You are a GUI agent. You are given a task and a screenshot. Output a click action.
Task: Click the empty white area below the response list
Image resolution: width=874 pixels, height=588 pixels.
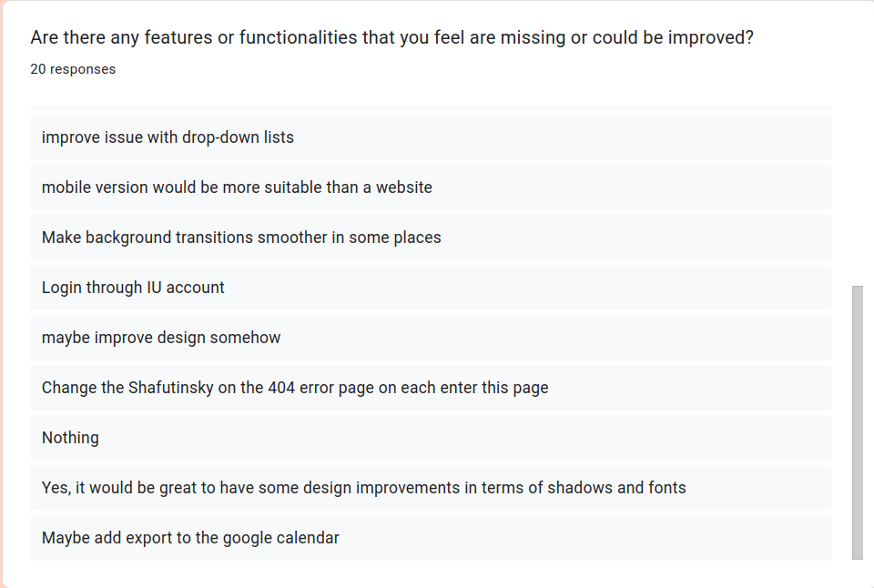point(431,573)
